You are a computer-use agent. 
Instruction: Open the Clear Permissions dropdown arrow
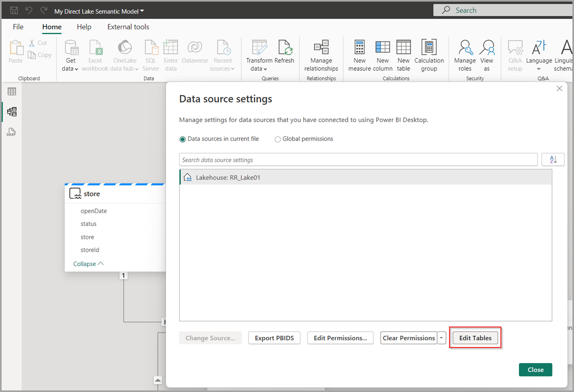(x=442, y=338)
